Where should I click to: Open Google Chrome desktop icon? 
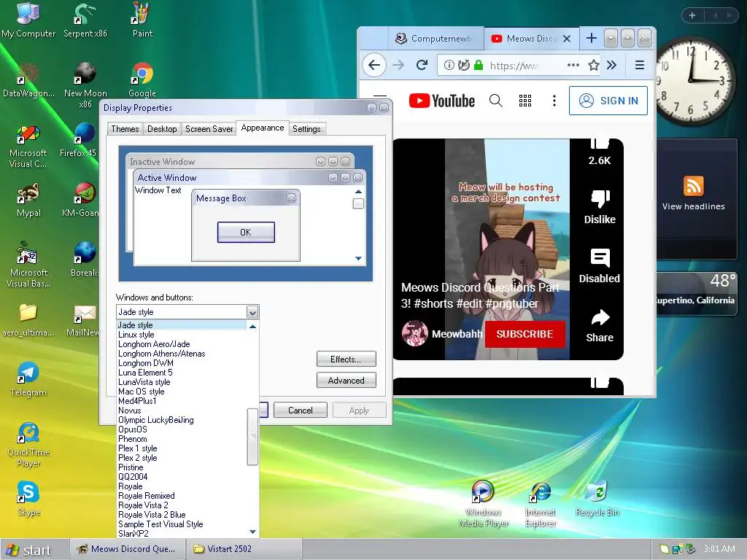pos(142,80)
